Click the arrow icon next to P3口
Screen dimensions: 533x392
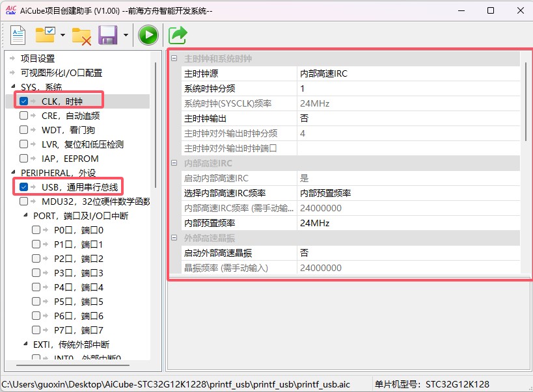point(45,273)
